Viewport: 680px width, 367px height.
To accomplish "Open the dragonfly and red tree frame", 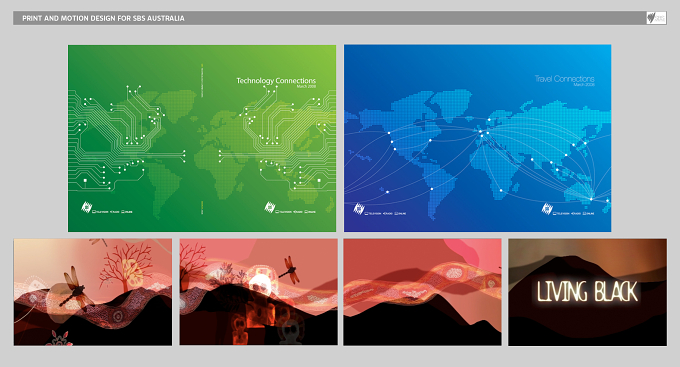I will pyautogui.click(x=93, y=292).
